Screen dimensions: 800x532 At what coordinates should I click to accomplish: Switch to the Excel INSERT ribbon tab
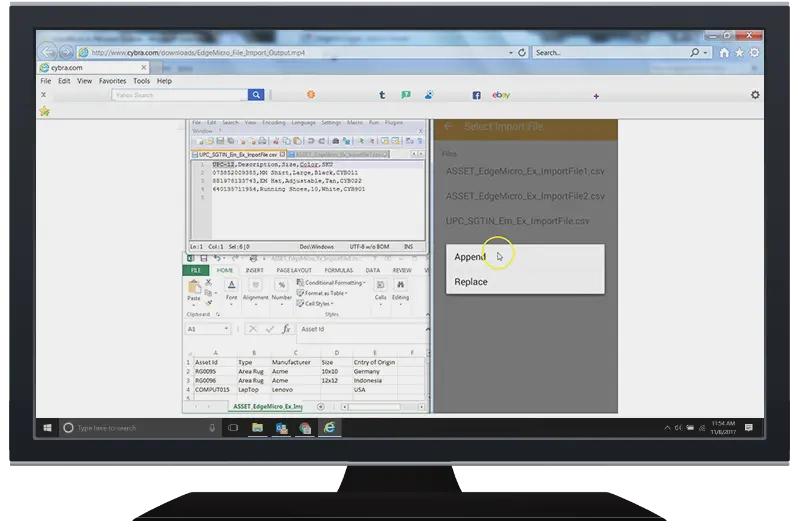tap(255, 270)
